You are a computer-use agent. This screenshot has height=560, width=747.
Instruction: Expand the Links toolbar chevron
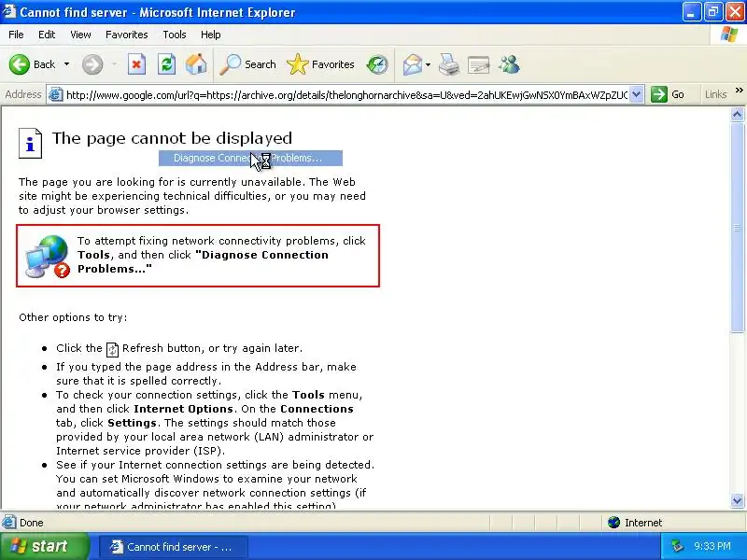pos(739,90)
